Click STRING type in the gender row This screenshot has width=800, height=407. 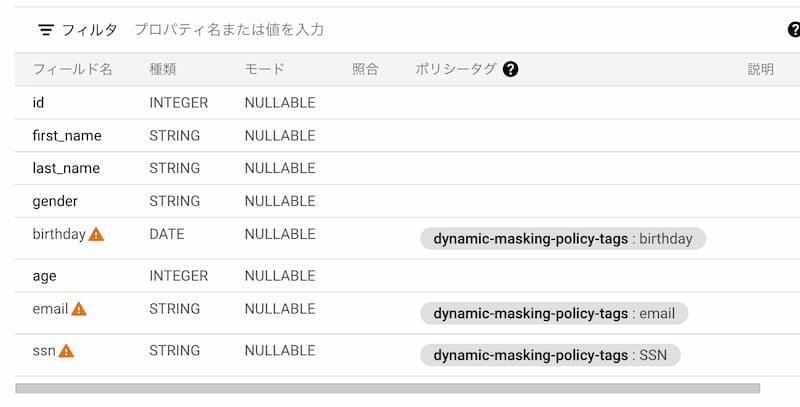(x=174, y=201)
